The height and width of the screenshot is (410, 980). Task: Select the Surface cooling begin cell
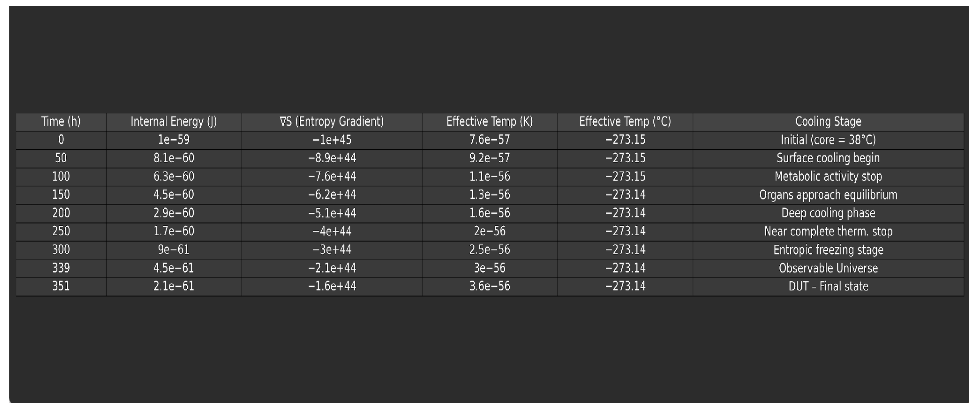tap(828, 158)
